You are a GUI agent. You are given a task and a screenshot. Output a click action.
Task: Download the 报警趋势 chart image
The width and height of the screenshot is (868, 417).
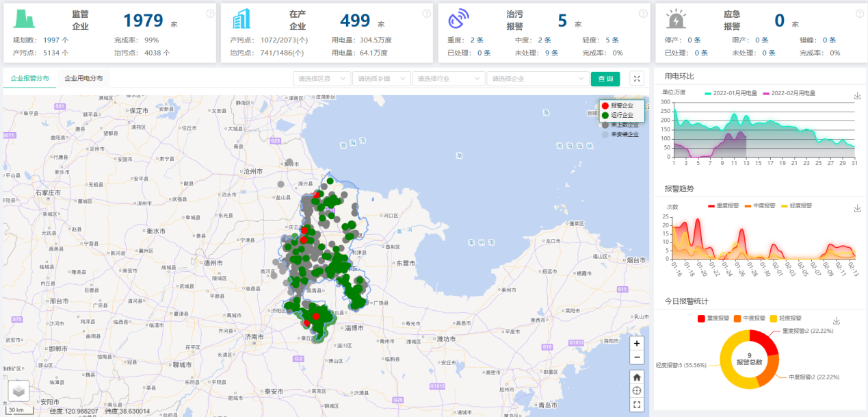tap(858, 209)
